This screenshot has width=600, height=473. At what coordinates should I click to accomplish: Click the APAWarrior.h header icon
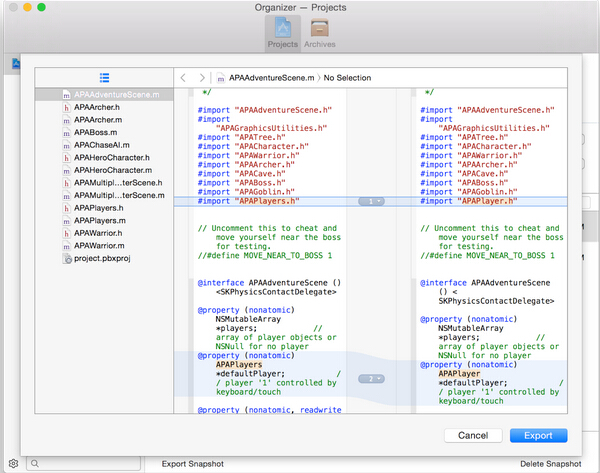(66, 232)
